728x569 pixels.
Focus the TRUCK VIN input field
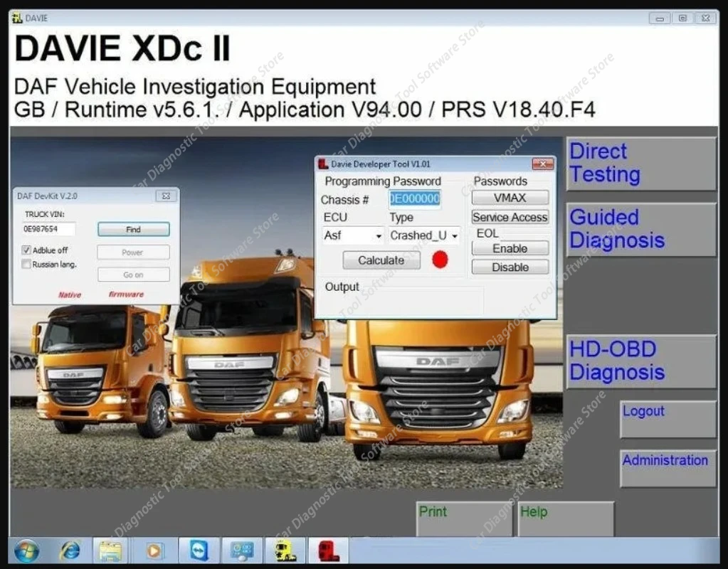48,229
